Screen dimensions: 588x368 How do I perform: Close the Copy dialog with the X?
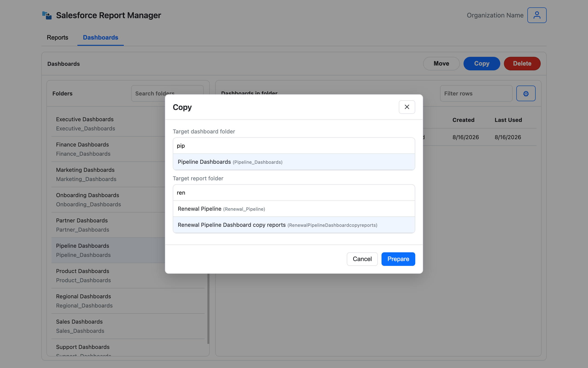407,107
